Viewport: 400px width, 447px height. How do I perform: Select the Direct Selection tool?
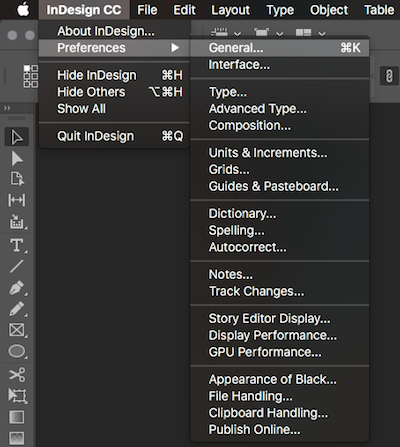coord(17,158)
